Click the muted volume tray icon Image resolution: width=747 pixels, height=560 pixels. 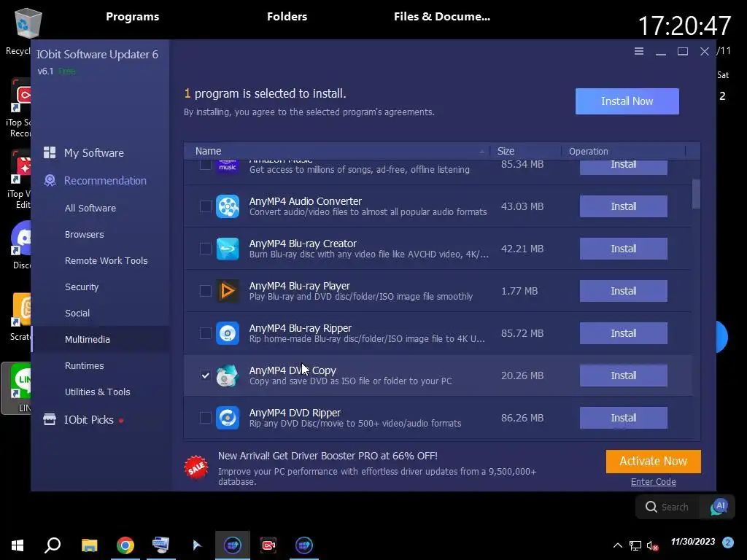tap(652, 545)
